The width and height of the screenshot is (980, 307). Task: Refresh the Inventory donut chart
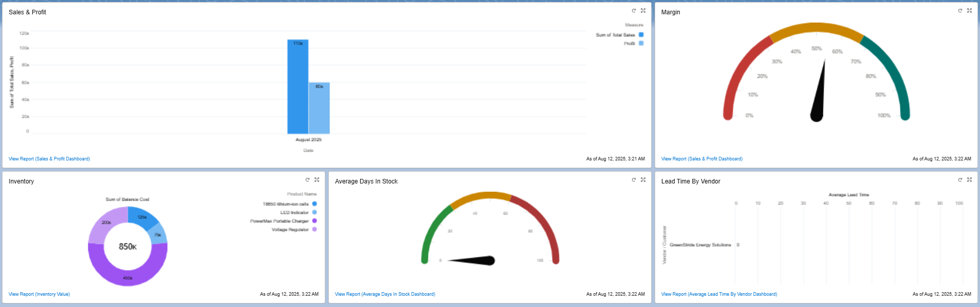pyautogui.click(x=307, y=179)
